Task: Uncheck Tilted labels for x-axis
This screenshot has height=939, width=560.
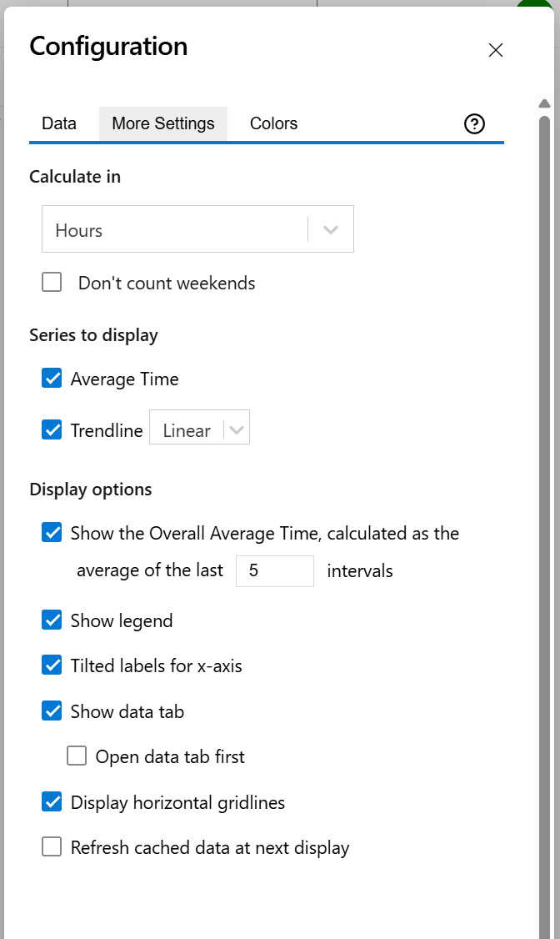Action: 52,665
